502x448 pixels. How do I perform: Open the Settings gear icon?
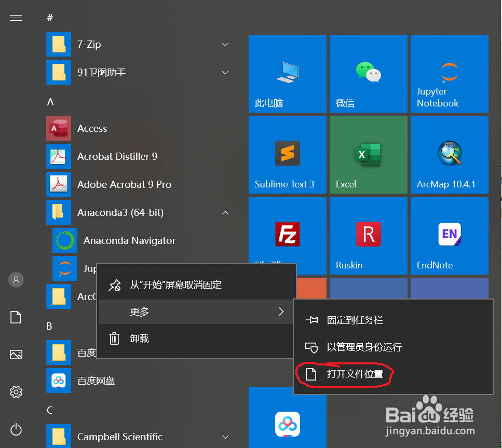click(16, 391)
